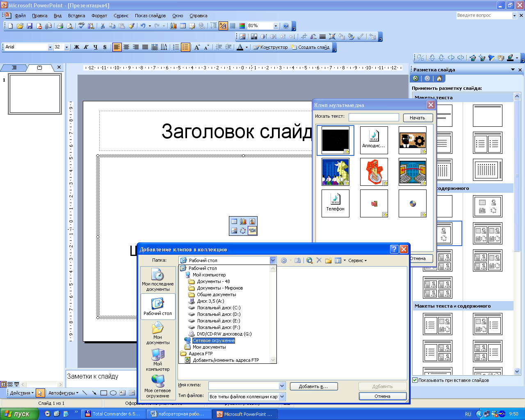The height and width of the screenshot is (420, 525).
Task: Click the Save diskette icon
Action: pos(29,26)
